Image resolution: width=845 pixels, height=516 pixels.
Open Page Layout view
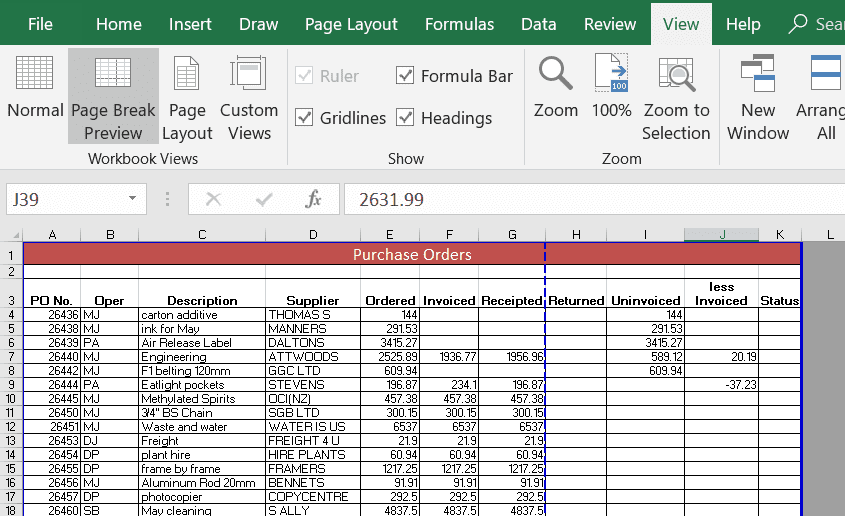[187, 99]
